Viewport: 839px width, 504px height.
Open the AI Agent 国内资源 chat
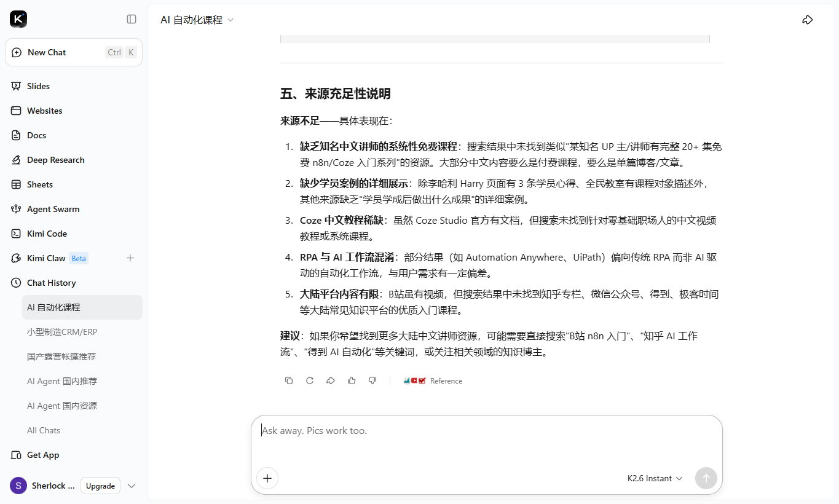point(82,406)
